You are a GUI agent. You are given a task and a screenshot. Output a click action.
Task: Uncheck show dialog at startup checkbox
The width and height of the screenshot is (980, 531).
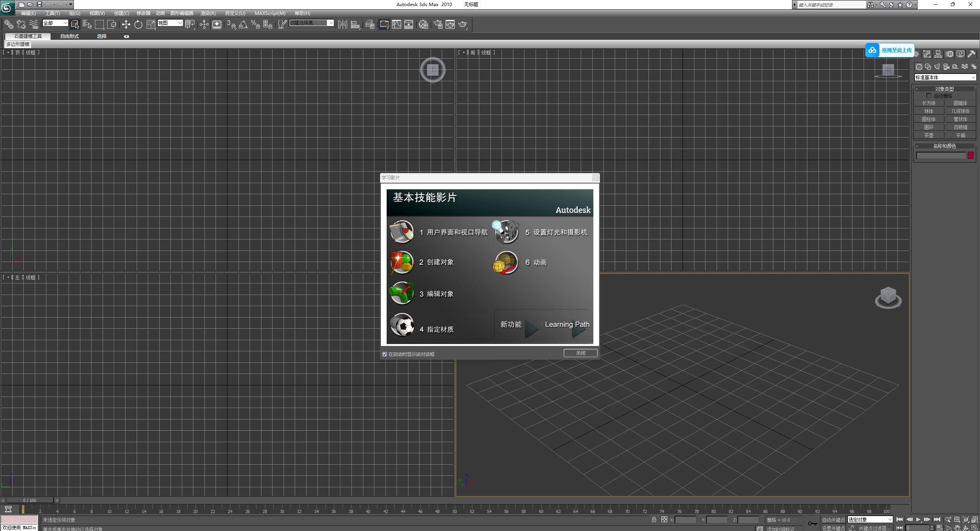click(384, 354)
